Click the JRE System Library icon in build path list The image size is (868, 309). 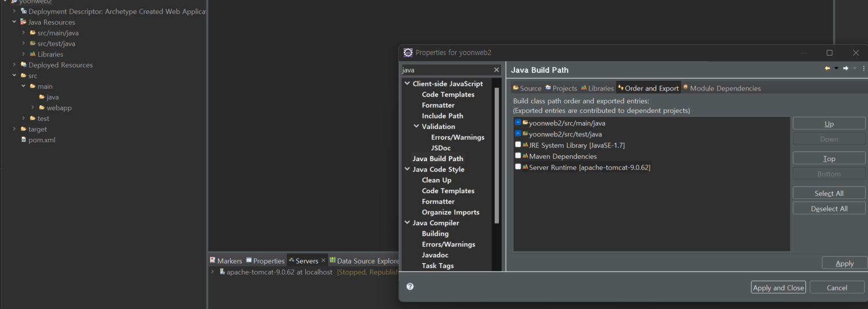(x=525, y=145)
